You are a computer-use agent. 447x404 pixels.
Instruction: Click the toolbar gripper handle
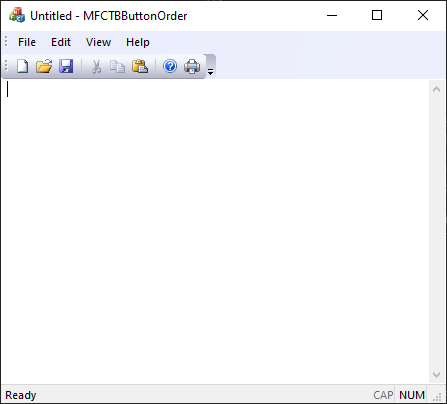tap(6, 65)
